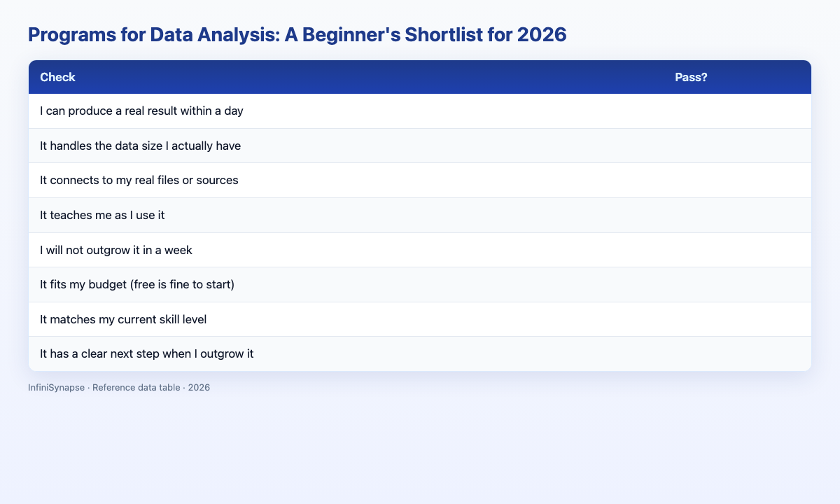Click the InfiniSynapse reference footer text
840x504 pixels.
tap(119, 387)
